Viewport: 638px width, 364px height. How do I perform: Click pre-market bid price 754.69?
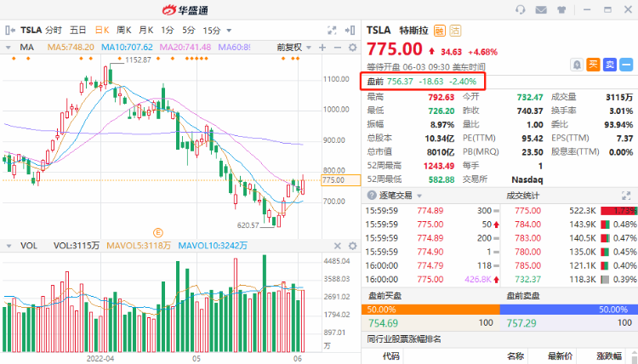(x=384, y=323)
